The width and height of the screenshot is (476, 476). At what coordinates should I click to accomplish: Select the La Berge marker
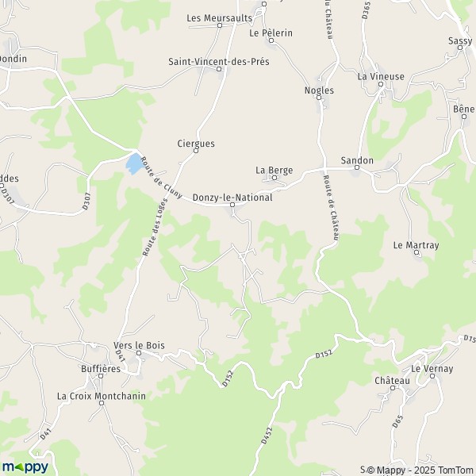274,178
